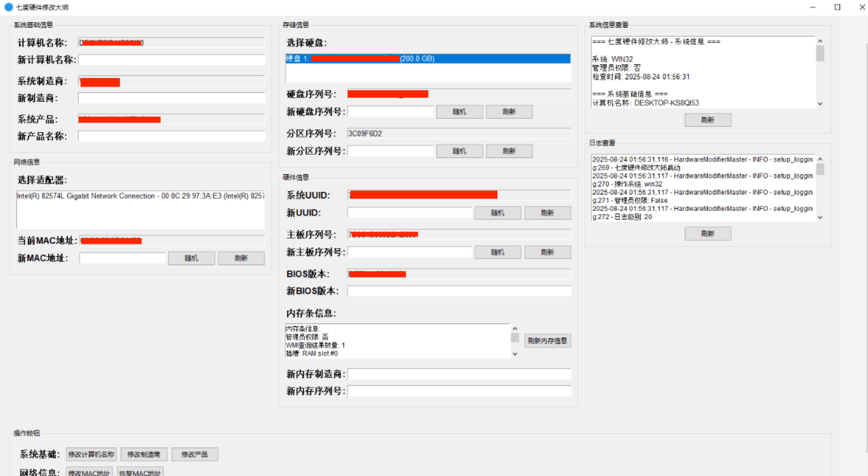Image resolution: width=868 pixels, height=476 pixels.
Task: Click the 计算机名称 read-only field
Action: [x=172, y=43]
